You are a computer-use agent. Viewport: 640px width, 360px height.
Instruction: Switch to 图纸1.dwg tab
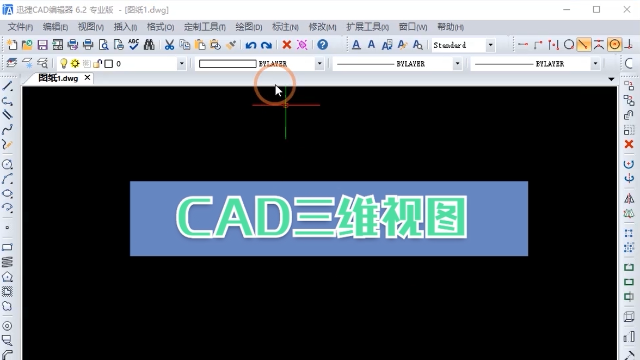58,78
